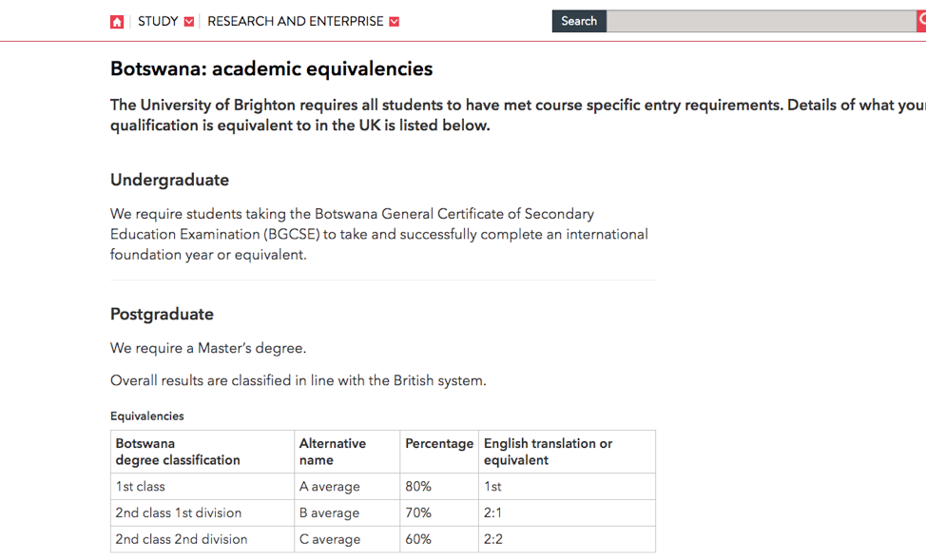This screenshot has width=926, height=560.
Task: Click the Alternative name column header
Action: click(x=332, y=452)
